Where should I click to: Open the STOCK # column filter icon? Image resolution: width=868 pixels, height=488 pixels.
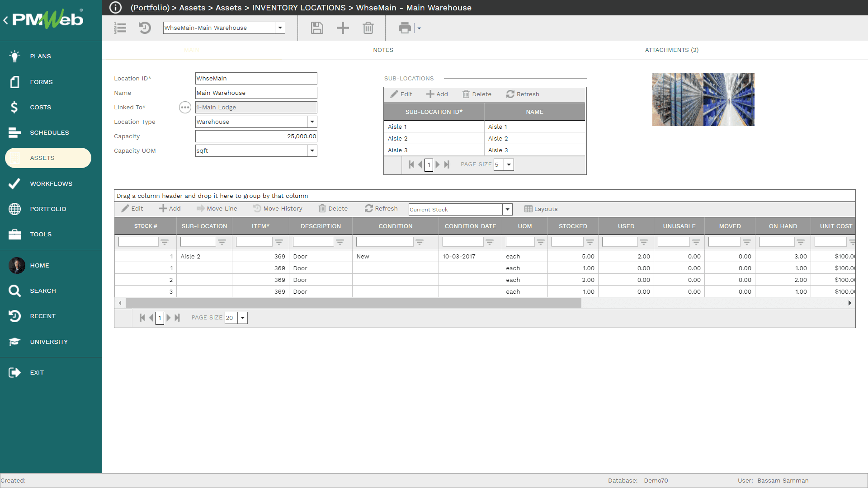[165, 242]
